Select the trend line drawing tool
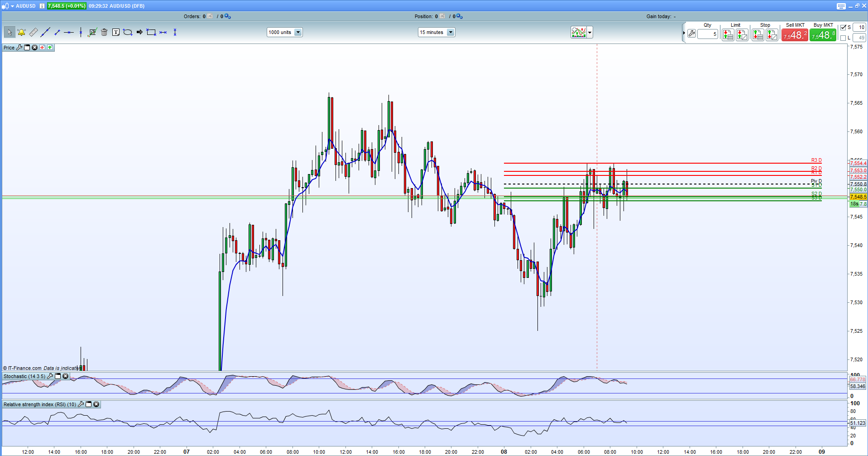 [45, 32]
